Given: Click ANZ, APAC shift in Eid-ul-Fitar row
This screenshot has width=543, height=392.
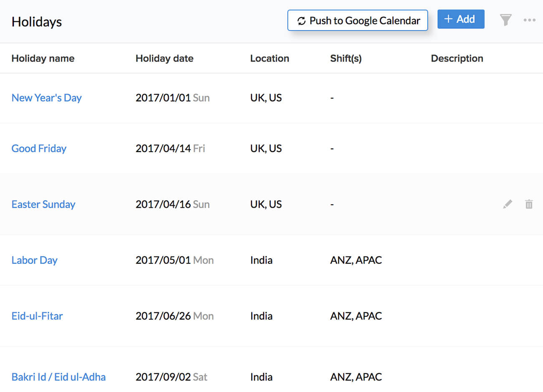Looking at the screenshot, I should click(356, 316).
